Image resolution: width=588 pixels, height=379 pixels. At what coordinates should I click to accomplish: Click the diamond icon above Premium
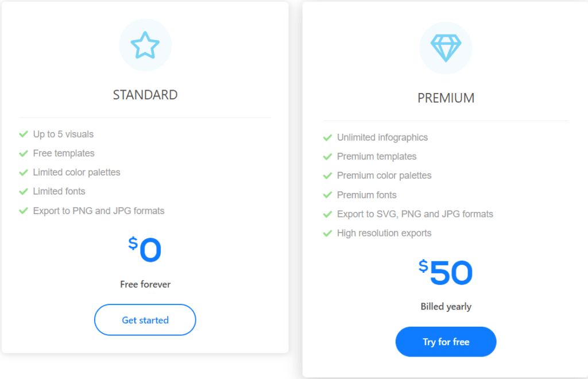click(446, 48)
